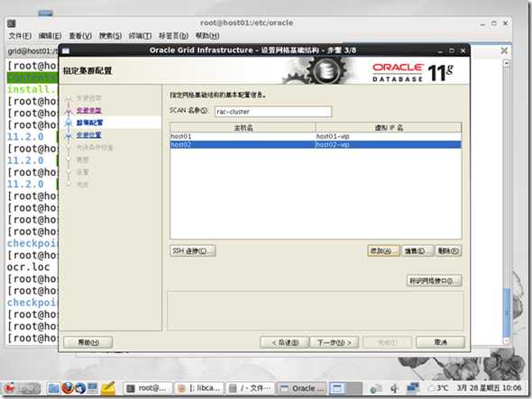Go to the purple 安装类型 step link
The image size is (532, 399).
[x=89, y=111]
